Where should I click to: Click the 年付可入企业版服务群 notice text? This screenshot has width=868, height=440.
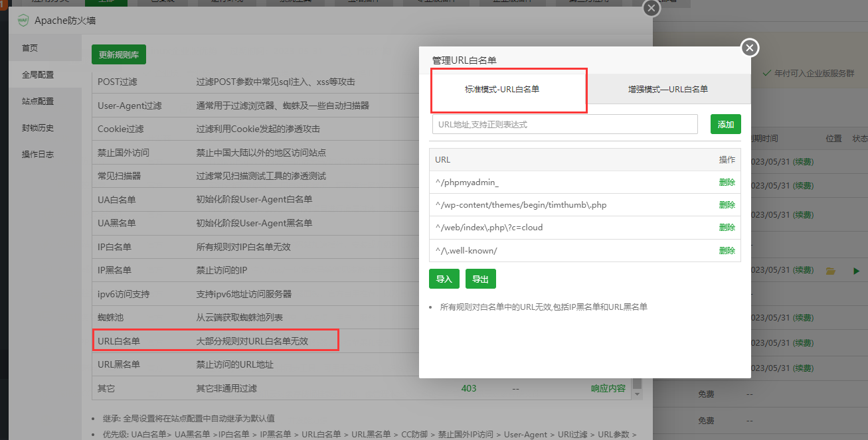pos(815,73)
